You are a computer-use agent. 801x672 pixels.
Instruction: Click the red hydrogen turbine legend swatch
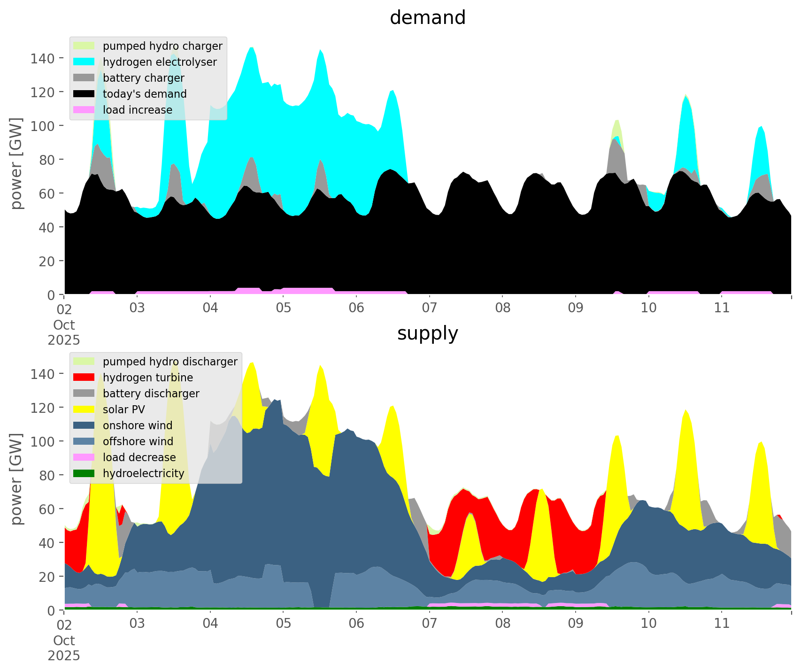[85, 378]
